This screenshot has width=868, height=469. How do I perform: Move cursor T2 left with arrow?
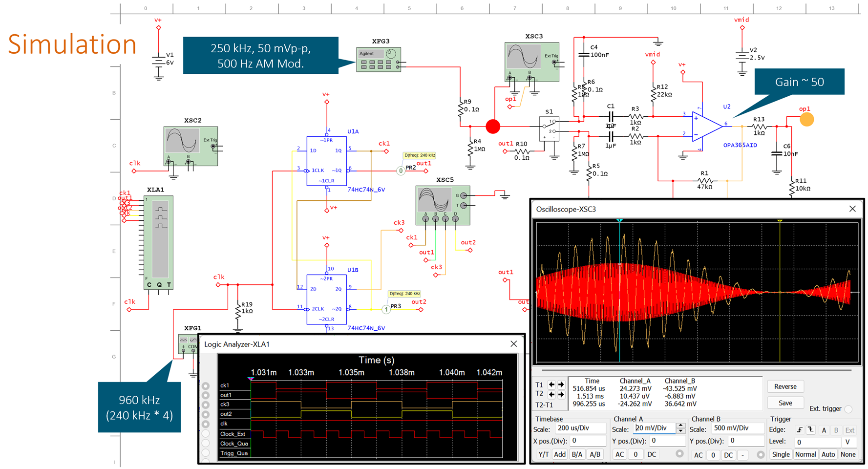point(552,394)
